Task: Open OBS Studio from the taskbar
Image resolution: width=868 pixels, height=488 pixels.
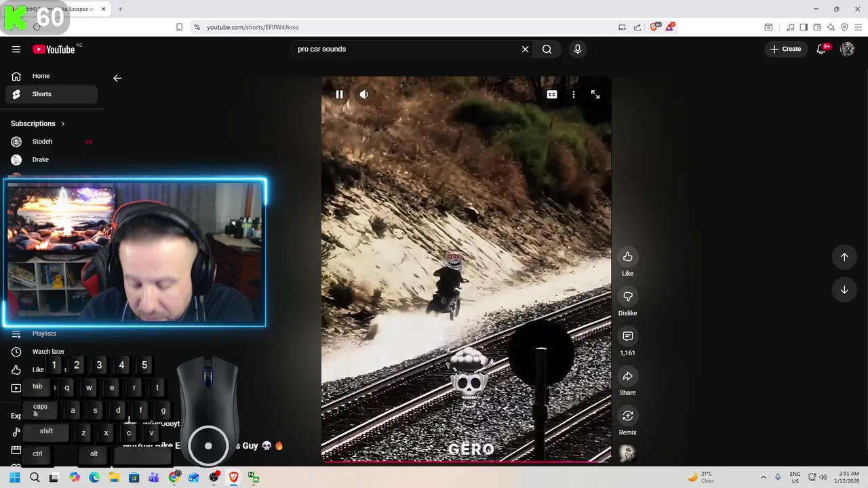Action: [x=214, y=478]
